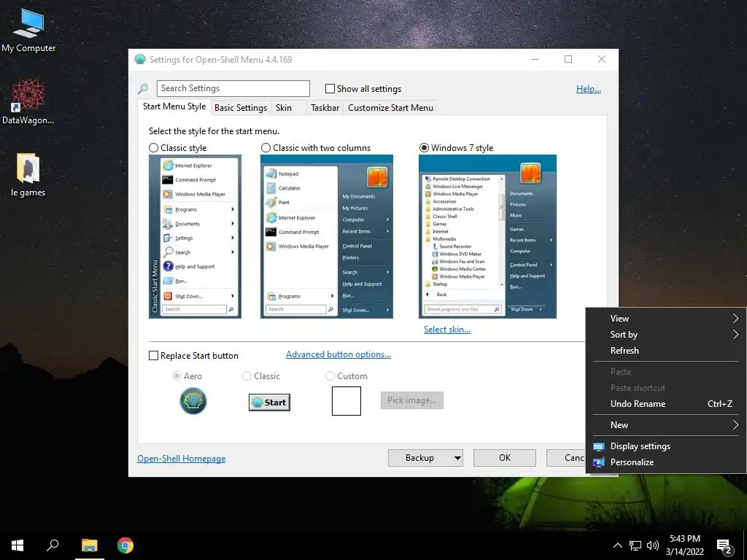Choose Refresh in the desktop context menu

(x=665, y=351)
